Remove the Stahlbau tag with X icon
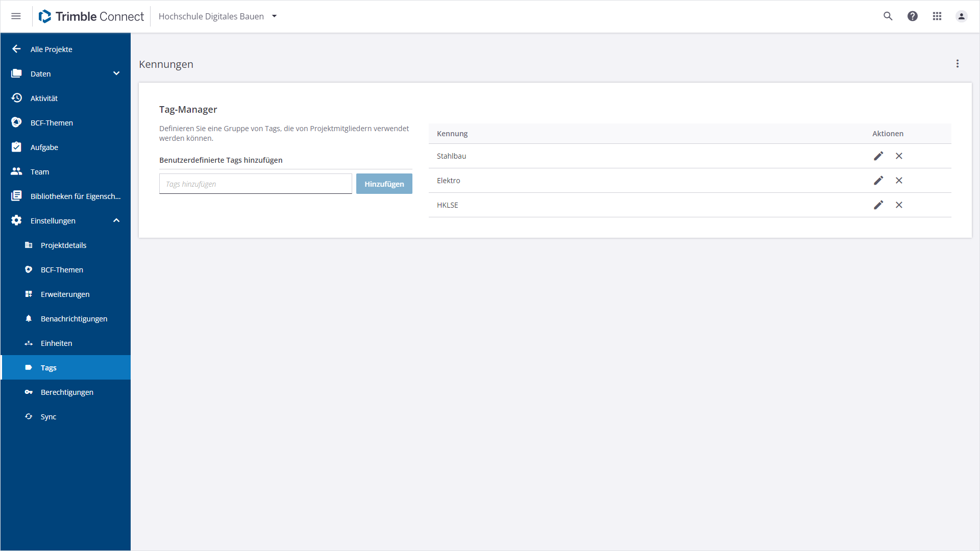The width and height of the screenshot is (980, 551). pyautogui.click(x=899, y=156)
